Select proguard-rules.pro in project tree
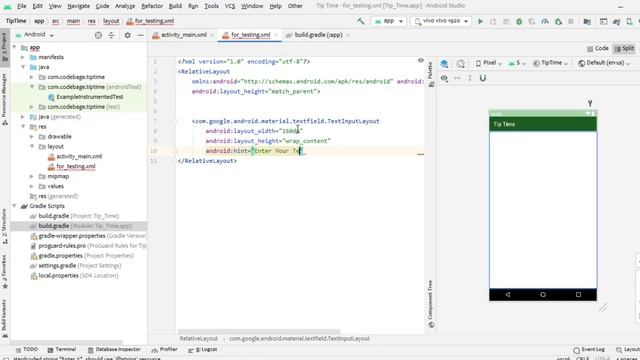This screenshot has height=360, width=640. click(88, 246)
